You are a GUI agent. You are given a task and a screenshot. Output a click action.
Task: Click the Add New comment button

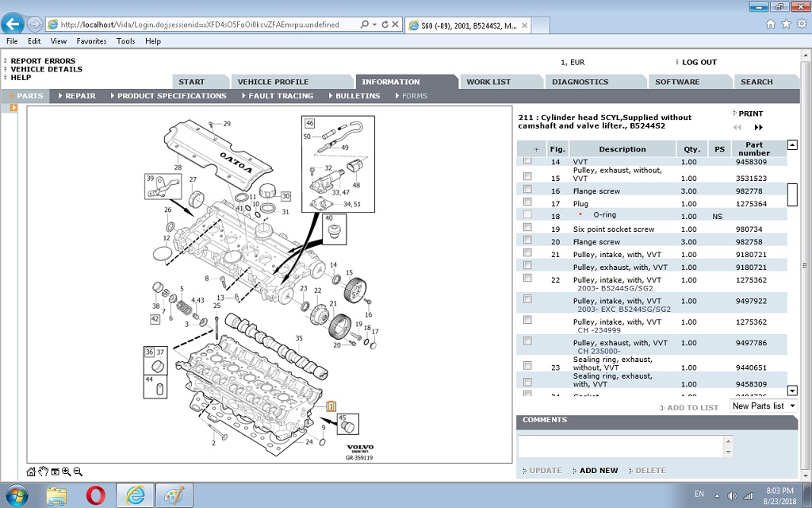(598, 471)
